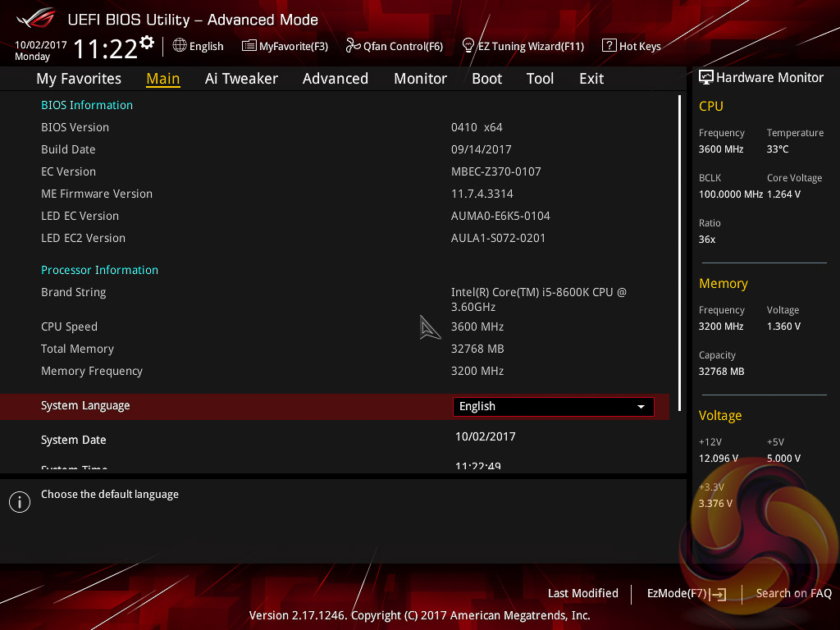Click BIOS version value 0410 x64
The width and height of the screenshot is (840, 630).
point(477,127)
